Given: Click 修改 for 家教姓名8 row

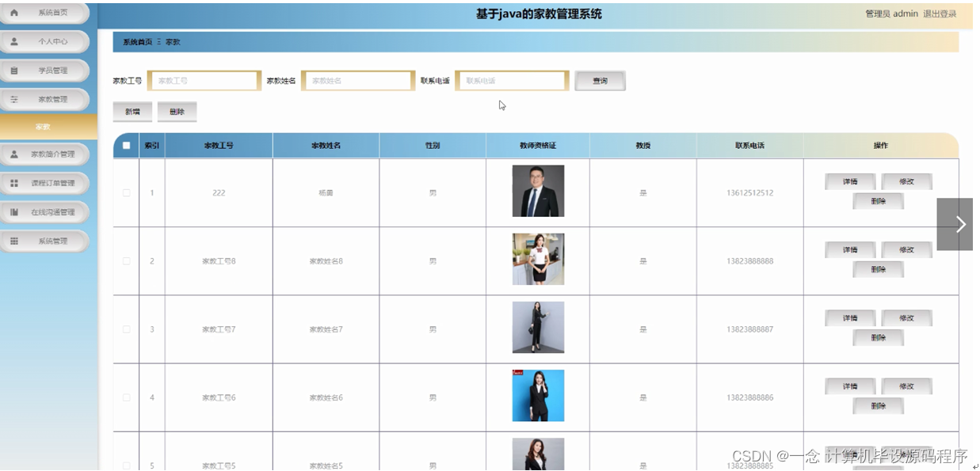Looking at the screenshot, I should tap(906, 249).
